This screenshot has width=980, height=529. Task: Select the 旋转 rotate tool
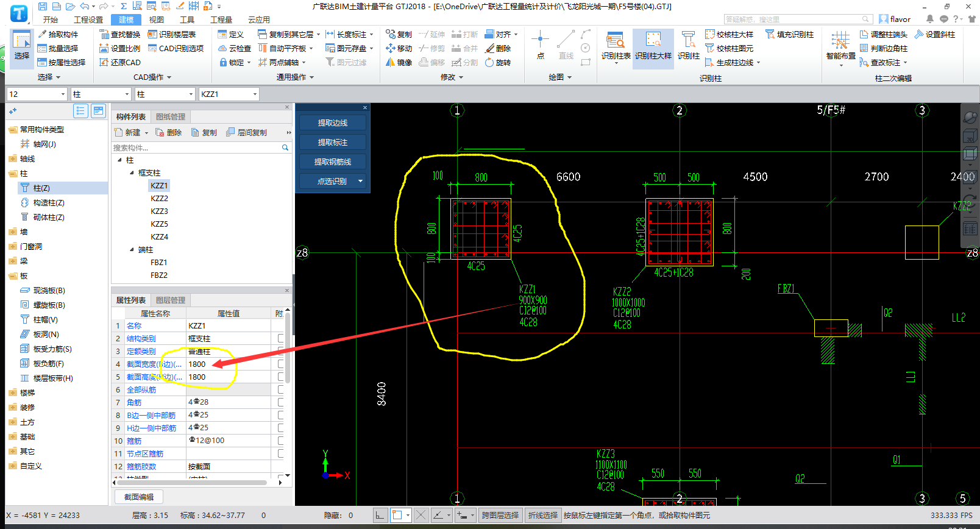point(498,62)
